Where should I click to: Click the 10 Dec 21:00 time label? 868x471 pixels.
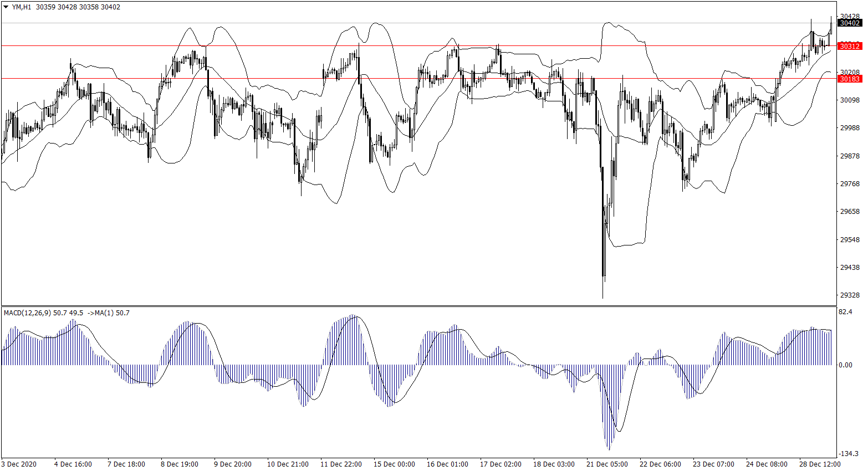(288, 464)
